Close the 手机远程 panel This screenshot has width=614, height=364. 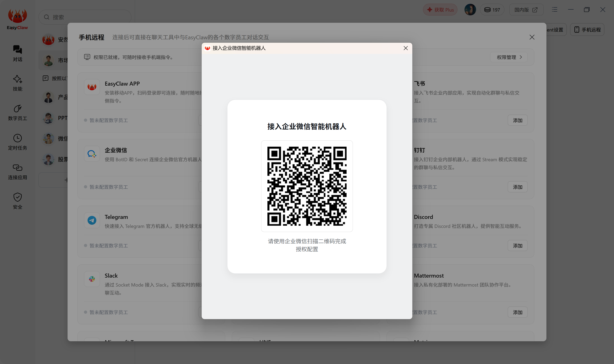click(x=532, y=37)
